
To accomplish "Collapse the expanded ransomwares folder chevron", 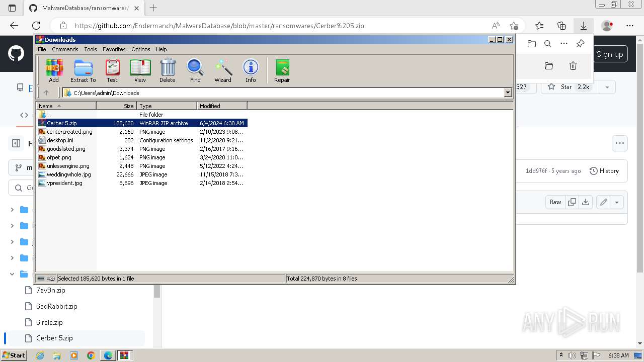I will [x=12, y=274].
